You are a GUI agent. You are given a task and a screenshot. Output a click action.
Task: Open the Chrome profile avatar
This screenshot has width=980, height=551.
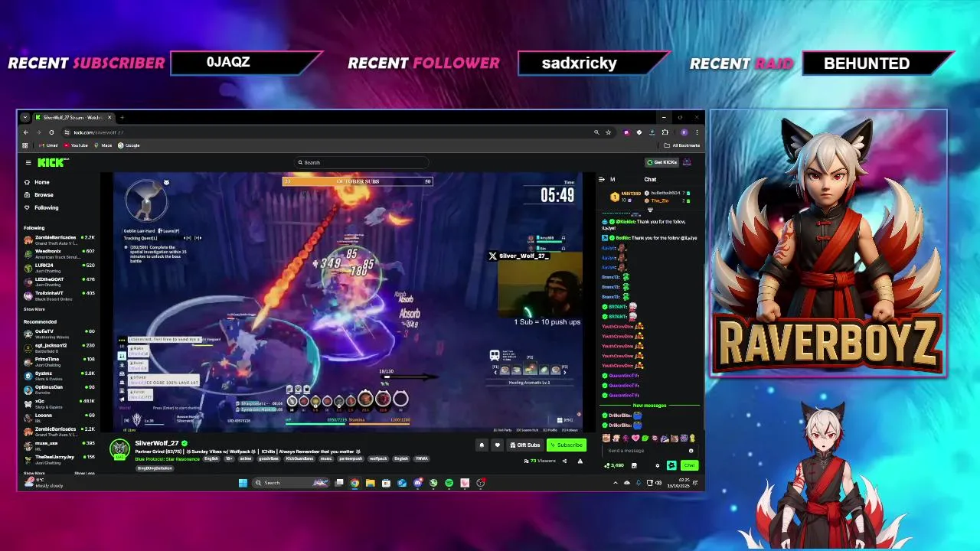click(x=684, y=132)
